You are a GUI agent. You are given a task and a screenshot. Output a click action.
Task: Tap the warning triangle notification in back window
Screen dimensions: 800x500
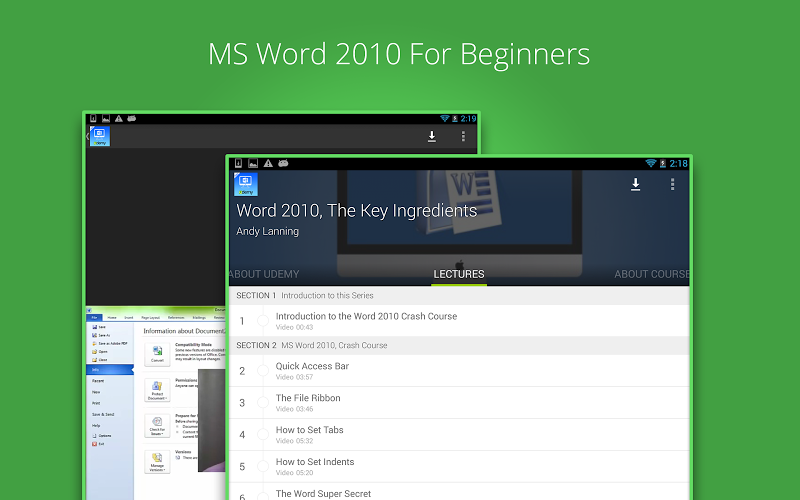[118, 118]
